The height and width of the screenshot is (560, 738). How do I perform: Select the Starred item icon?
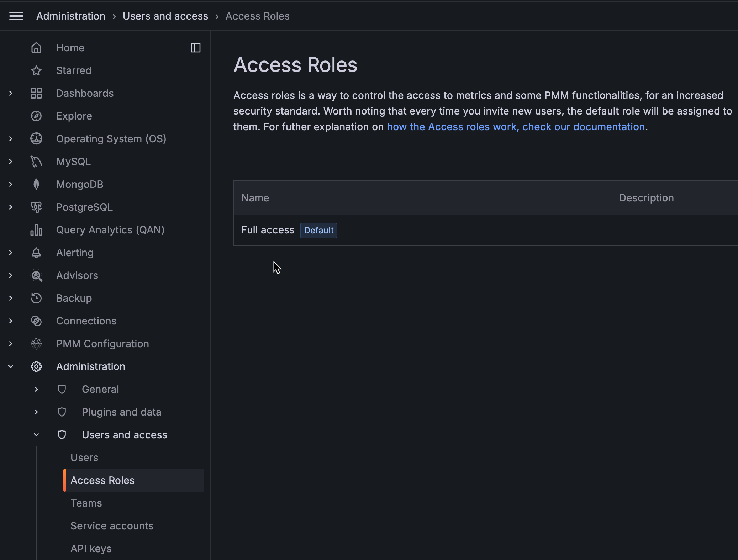click(x=37, y=70)
